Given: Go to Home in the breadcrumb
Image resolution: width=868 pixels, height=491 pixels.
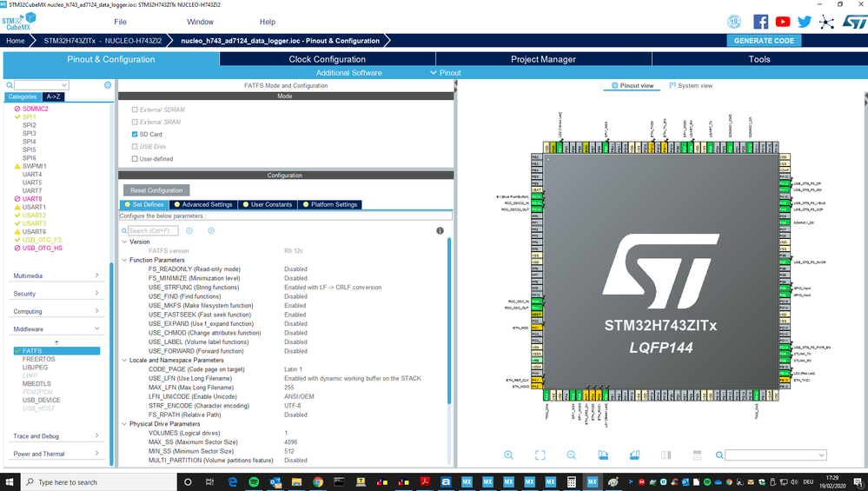Looking at the screenshot, I should [16, 41].
